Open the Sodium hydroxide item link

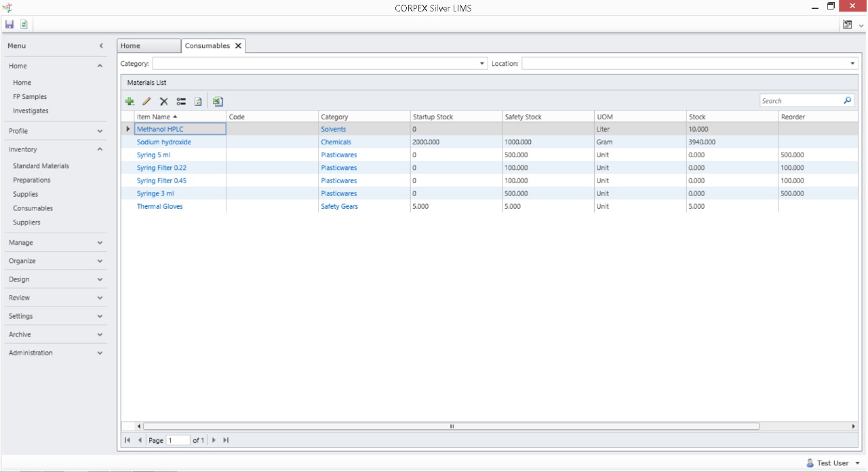point(164,142)
